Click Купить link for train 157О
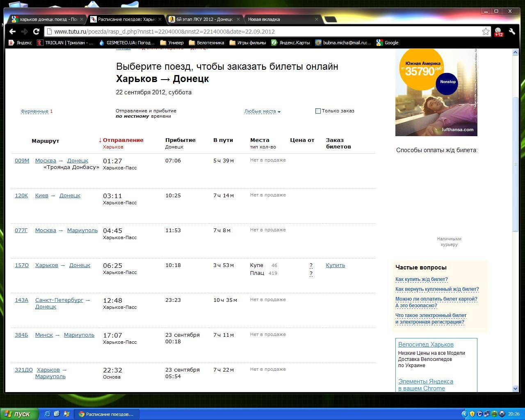Viewport: 525px width, 420px height. pos(335,265)
